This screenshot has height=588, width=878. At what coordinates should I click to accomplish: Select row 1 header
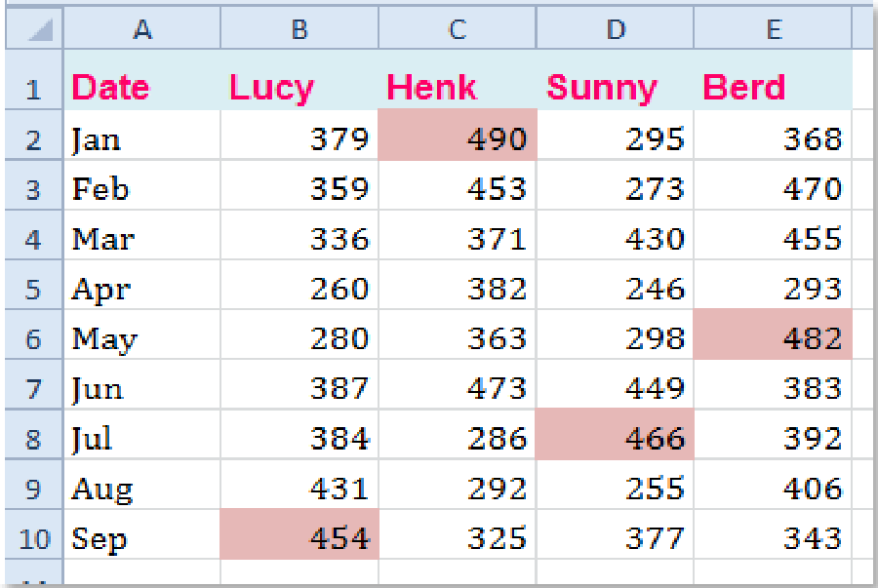point(33,79)
